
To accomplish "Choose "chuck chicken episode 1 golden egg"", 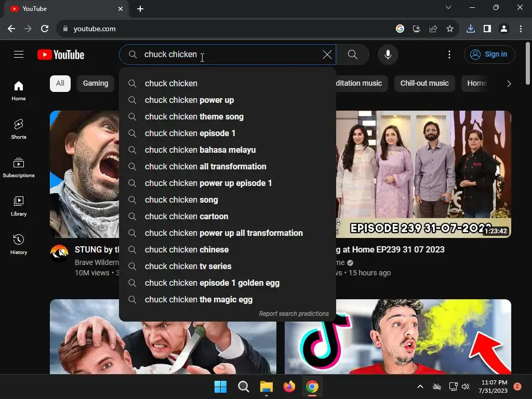I will click(228, 283).
